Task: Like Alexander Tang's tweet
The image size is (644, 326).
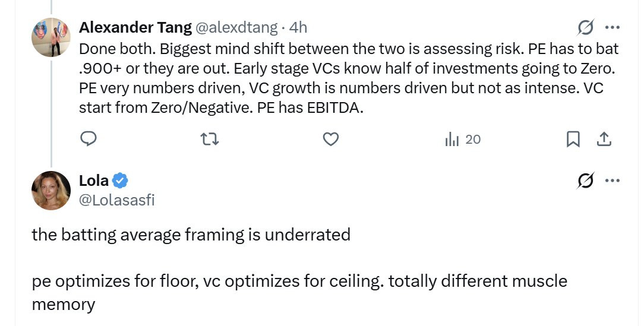Action: [330, 139]
